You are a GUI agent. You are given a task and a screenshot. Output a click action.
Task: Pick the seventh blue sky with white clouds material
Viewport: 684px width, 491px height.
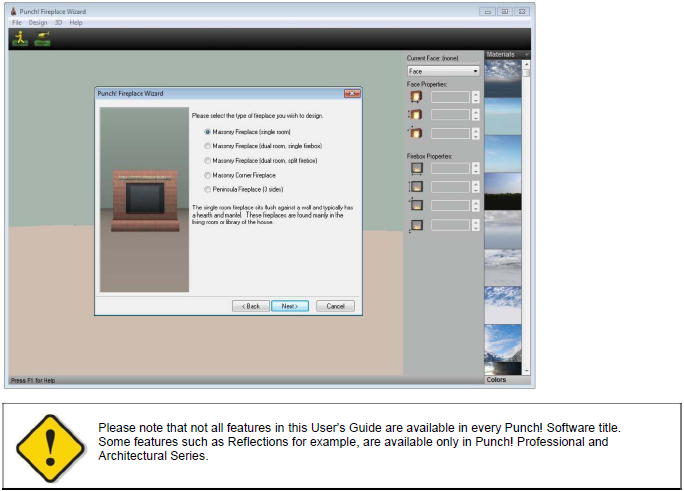(503, 305)
